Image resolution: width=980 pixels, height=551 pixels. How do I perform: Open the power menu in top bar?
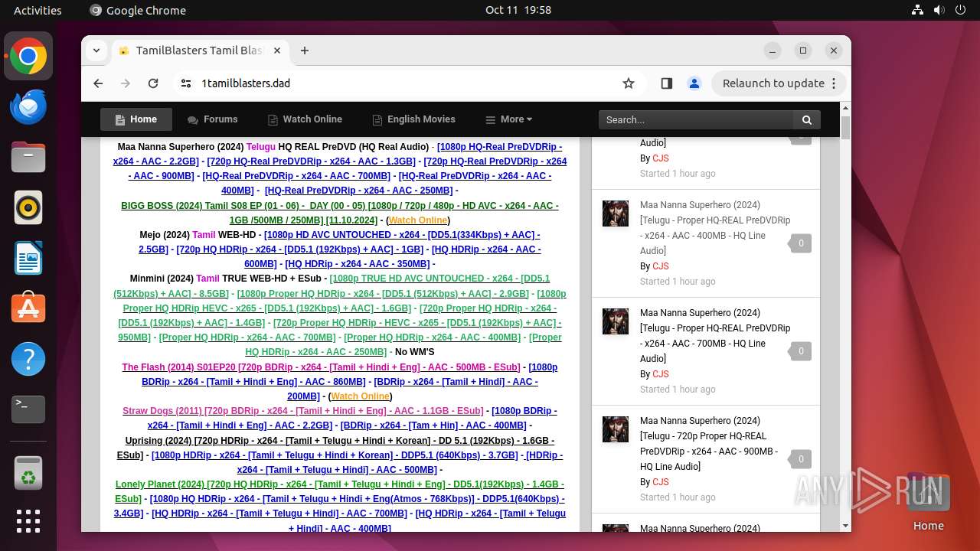click(x=961, y=10)
